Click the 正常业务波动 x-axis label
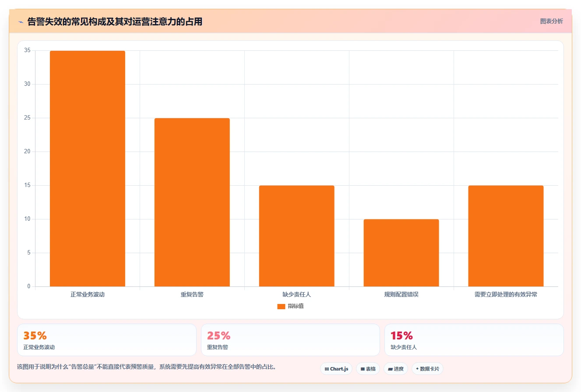This screenshot has width=581, height=392. pyautogui.click(x=88, y=294)
